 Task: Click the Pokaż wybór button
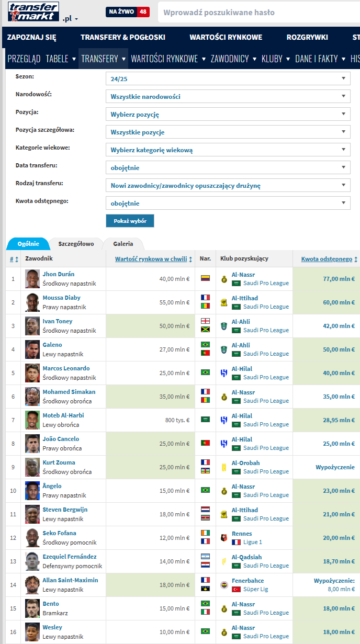tap(130, 221)
